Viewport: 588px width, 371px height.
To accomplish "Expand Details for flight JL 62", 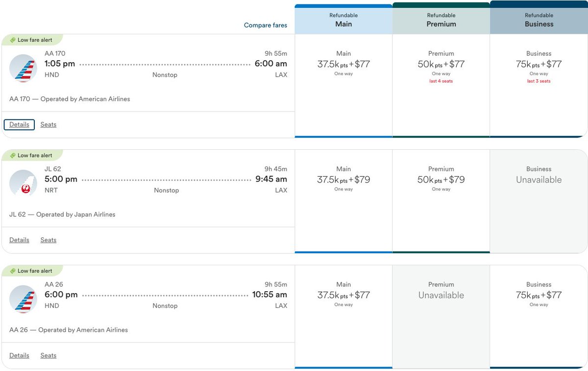I will pyautogui.click(x=19, y=240).
